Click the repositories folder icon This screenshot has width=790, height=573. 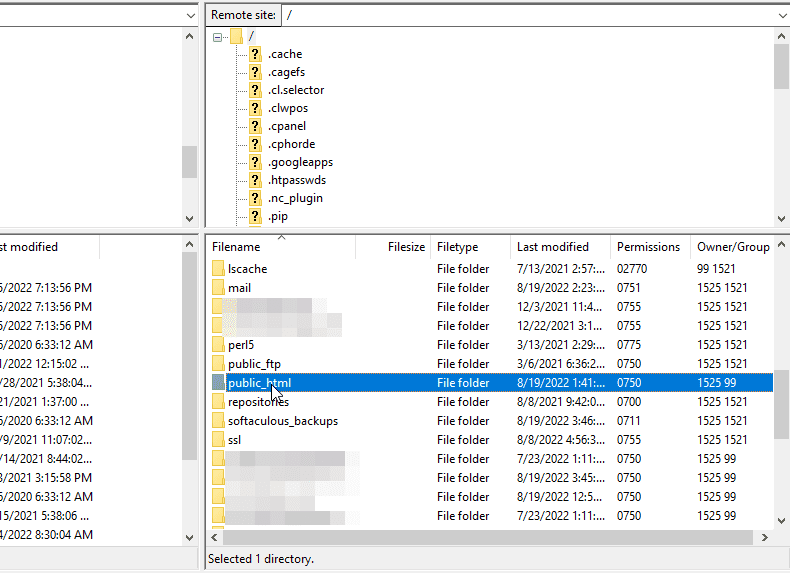coord(218,402)
